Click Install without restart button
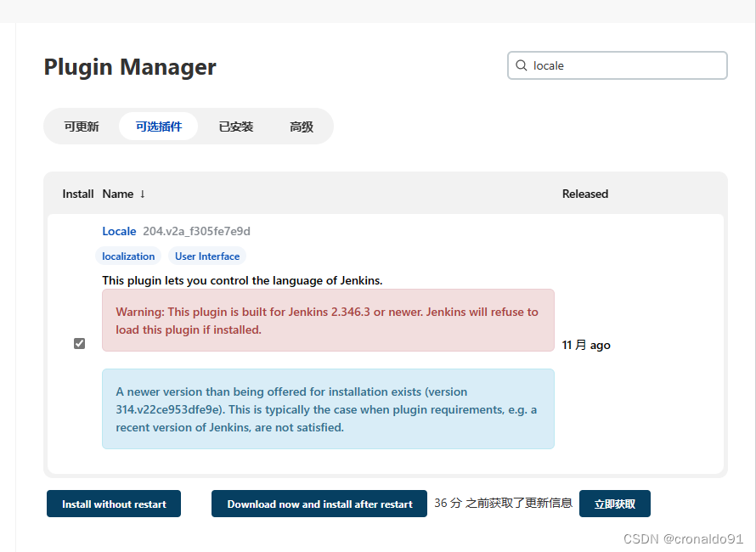 pos(114,504)
